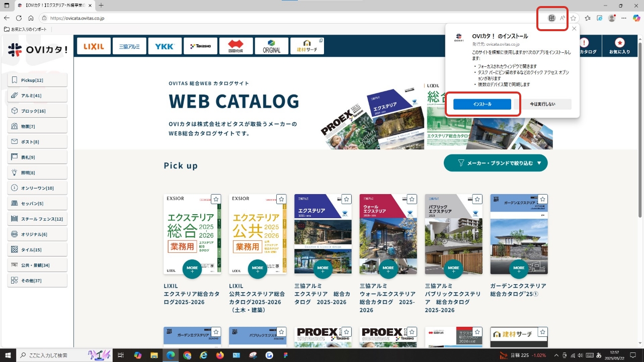644x362 pixels.
Task: Favorite star on 三協アルミ エクステリア catalog
Action: point(346,199)
